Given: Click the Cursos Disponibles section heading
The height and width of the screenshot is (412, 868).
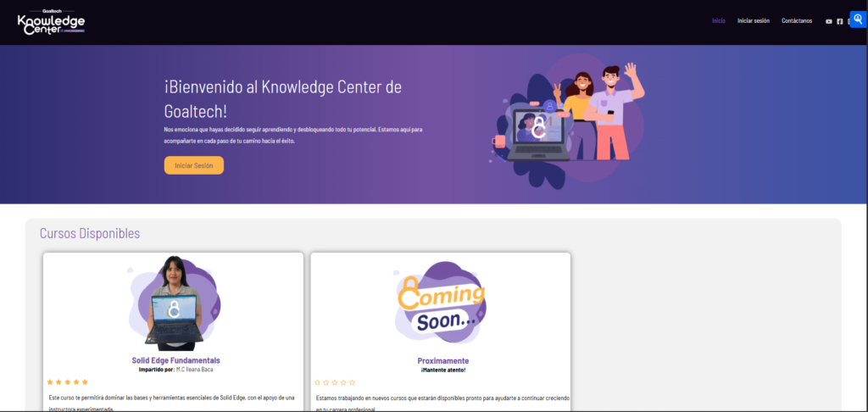Looking at the screenshot, I should coord(90,233).
